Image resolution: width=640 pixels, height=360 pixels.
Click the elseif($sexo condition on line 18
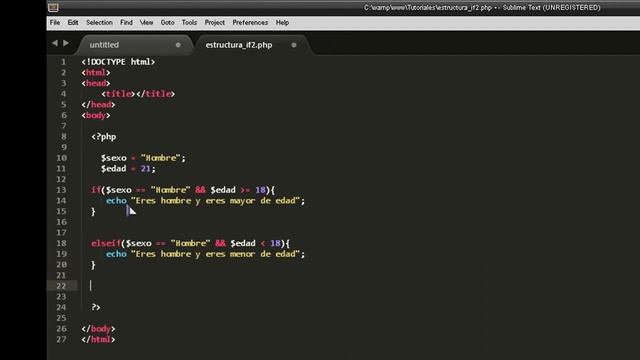click(190, 243)
